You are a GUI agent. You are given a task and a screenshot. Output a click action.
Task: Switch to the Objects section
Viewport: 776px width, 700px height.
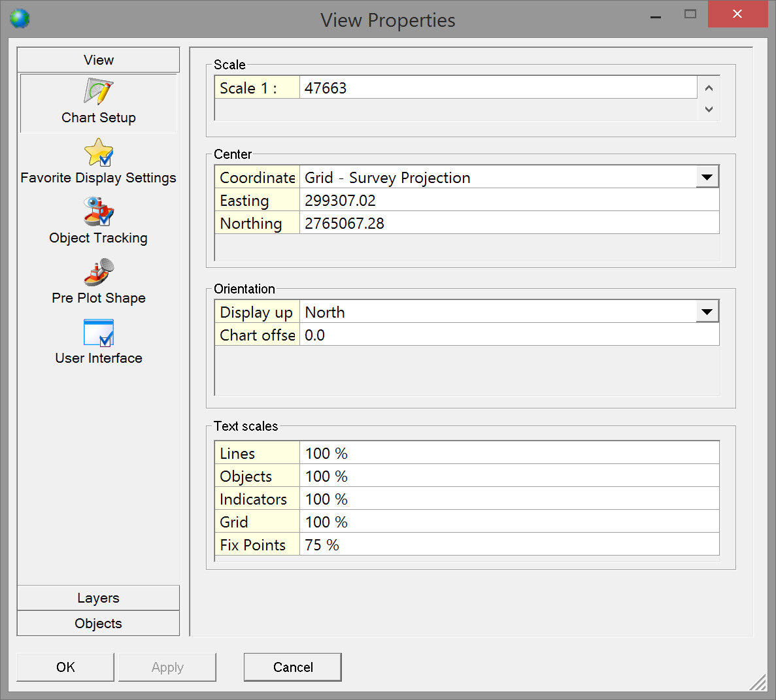tap(98, 624)
